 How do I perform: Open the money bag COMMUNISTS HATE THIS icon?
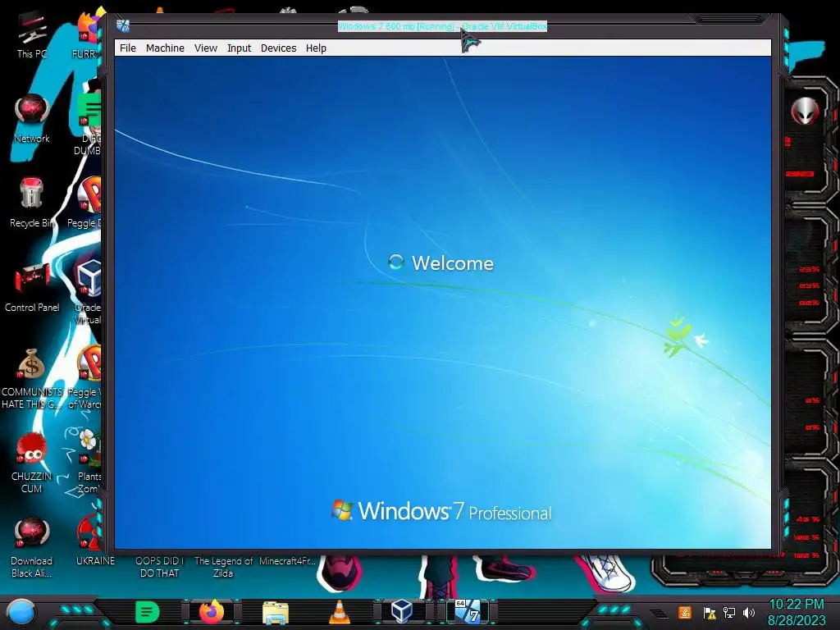pos(32,378)
